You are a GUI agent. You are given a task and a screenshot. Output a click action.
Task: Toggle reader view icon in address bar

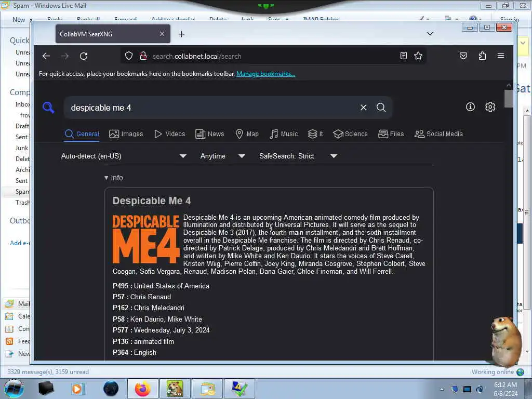click(403, 56)
